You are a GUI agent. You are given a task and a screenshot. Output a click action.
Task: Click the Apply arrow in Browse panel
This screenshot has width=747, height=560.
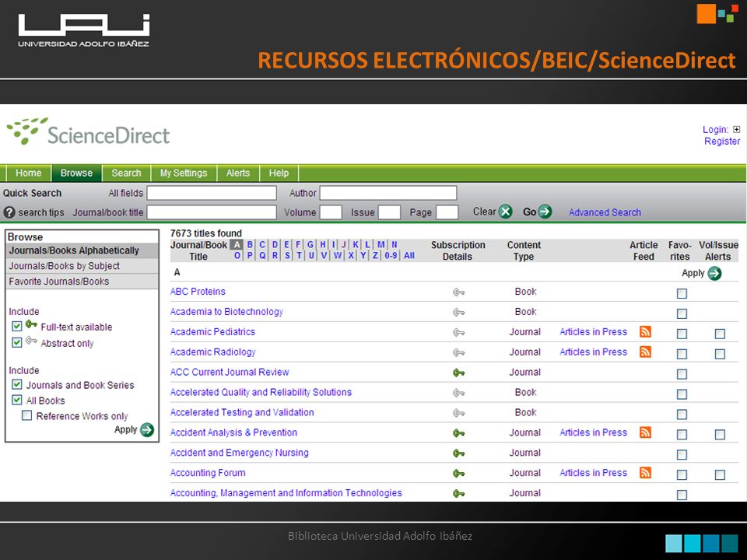coord(147,429)
